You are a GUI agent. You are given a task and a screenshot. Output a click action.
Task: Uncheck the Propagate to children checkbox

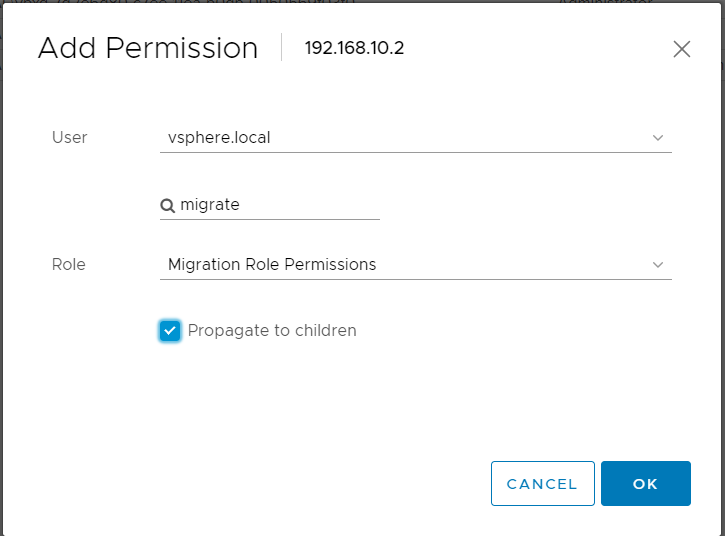(170, 331)
